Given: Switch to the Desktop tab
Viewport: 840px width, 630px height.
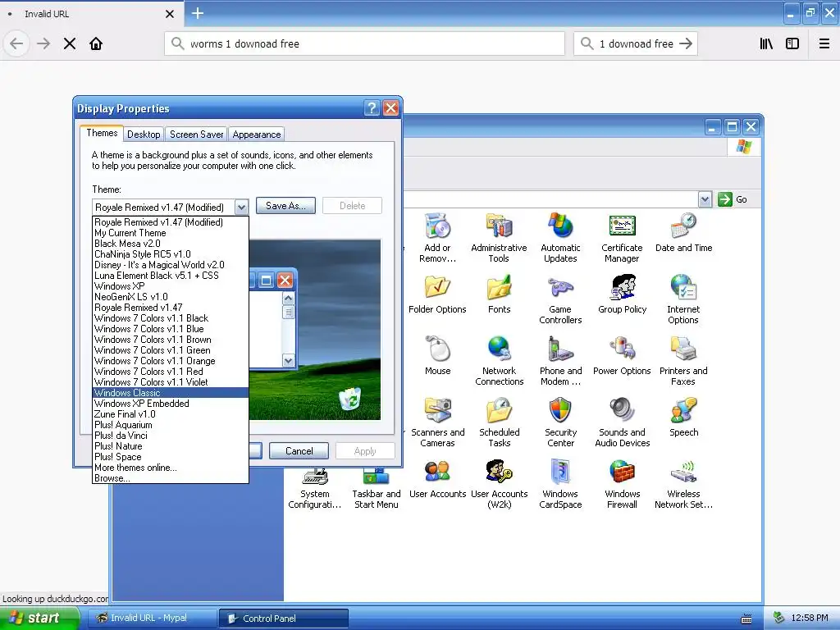Looking at the screenshot, I should pos(144,135).
